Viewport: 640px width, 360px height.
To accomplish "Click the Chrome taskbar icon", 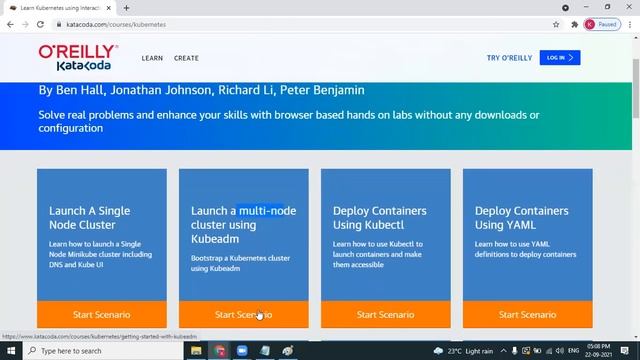I will pos(220,351).
